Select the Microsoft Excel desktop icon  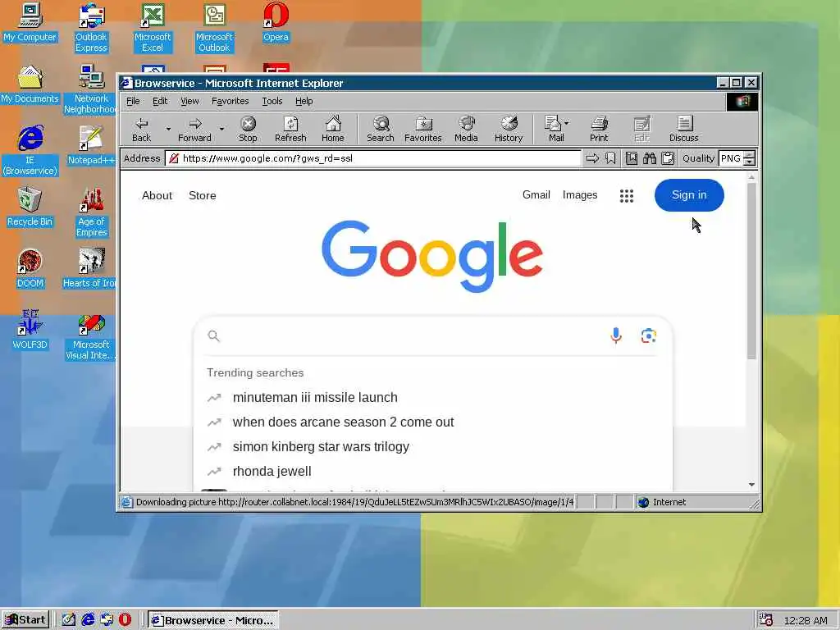152,28
